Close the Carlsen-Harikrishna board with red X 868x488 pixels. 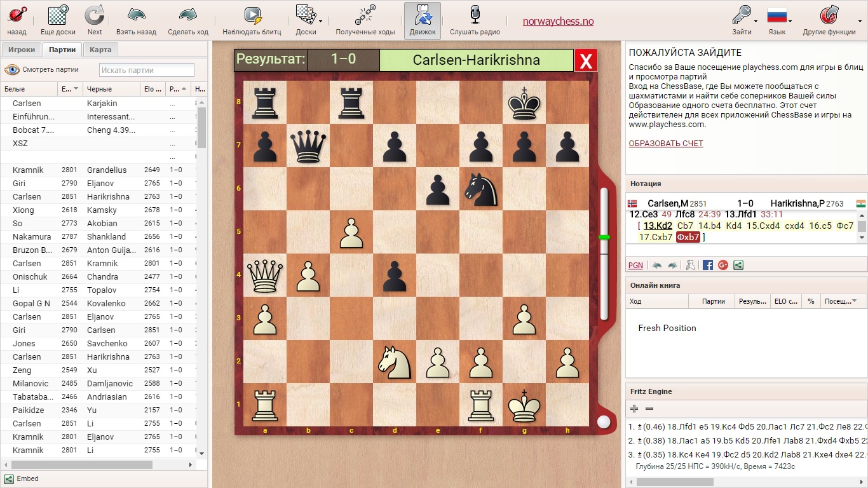click(586, 61)
